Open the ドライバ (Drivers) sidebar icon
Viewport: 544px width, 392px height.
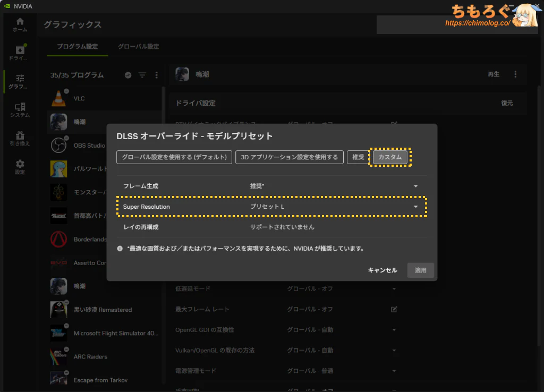coord(20,53)
